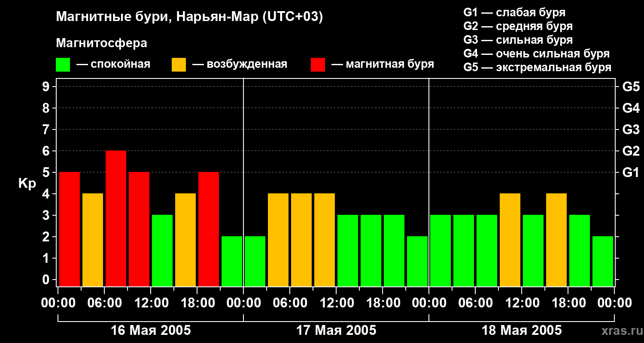Image resolution: width=644 pixels, height=343 pixels.
Task: Click the yellow bar for 15:00–18:00 on 16 May
Action: [x=185, y=240]
